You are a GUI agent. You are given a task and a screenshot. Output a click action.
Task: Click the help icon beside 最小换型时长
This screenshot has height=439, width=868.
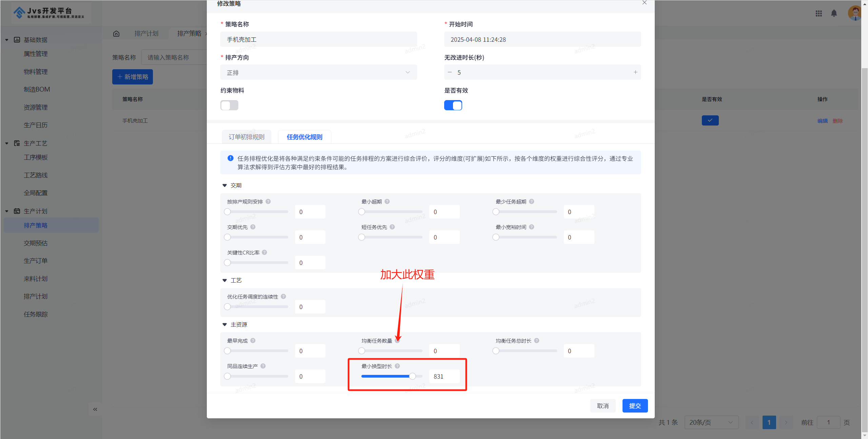[397, 366]
